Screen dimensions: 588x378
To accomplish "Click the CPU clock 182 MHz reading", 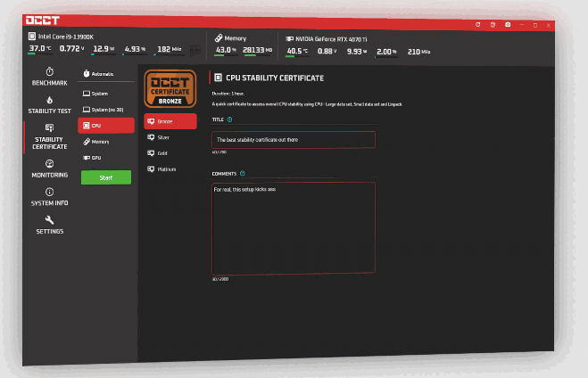I will 170,49.
